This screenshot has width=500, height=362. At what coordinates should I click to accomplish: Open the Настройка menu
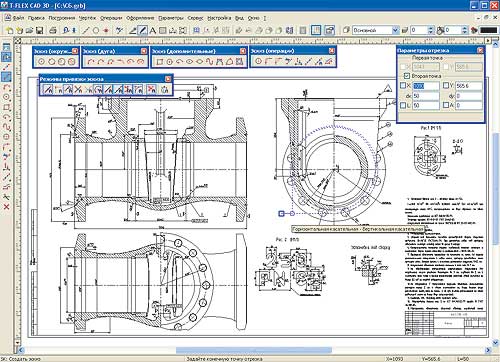pos(219,18)
